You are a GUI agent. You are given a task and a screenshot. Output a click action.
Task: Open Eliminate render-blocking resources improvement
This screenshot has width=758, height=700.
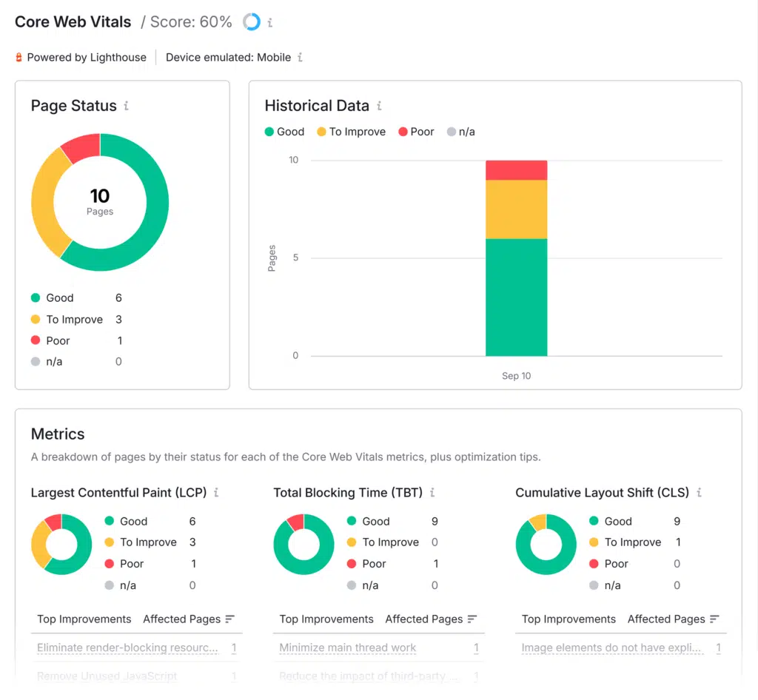tap(127, 647)
